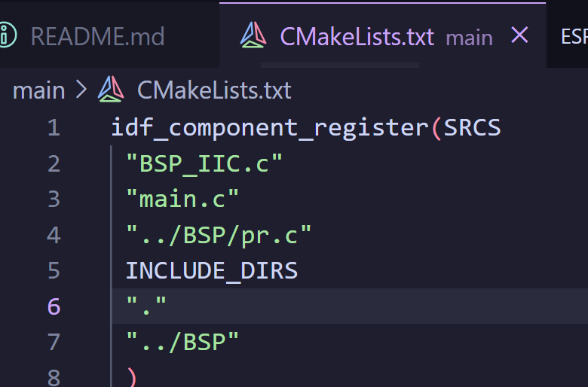Click the SRCS keyword on line 1
The image size is (588, 387).
pos(472,127)
